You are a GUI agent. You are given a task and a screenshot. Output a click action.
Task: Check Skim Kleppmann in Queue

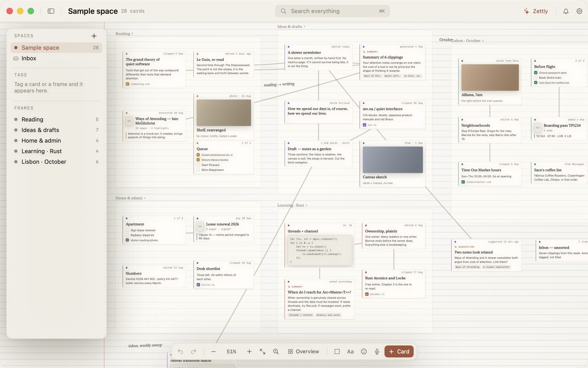tap(198, 170)
